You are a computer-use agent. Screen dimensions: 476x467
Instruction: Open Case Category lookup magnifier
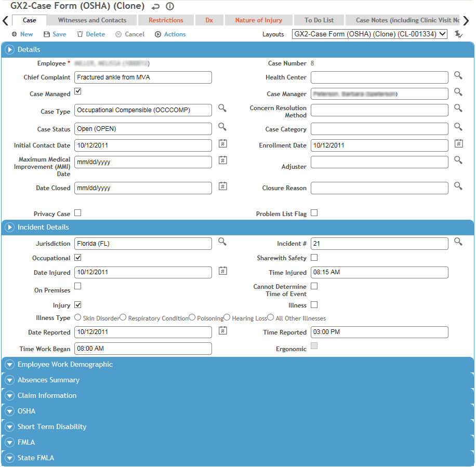[458, 127]
